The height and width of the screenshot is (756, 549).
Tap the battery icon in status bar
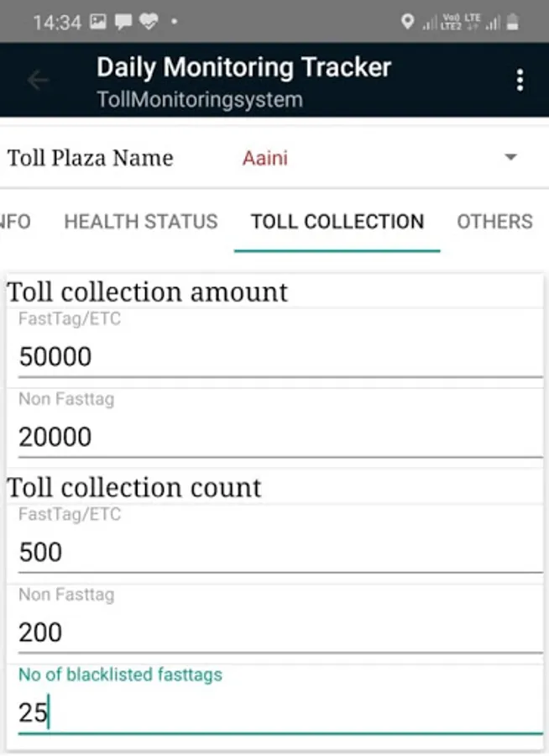click(x=511, y=23)
